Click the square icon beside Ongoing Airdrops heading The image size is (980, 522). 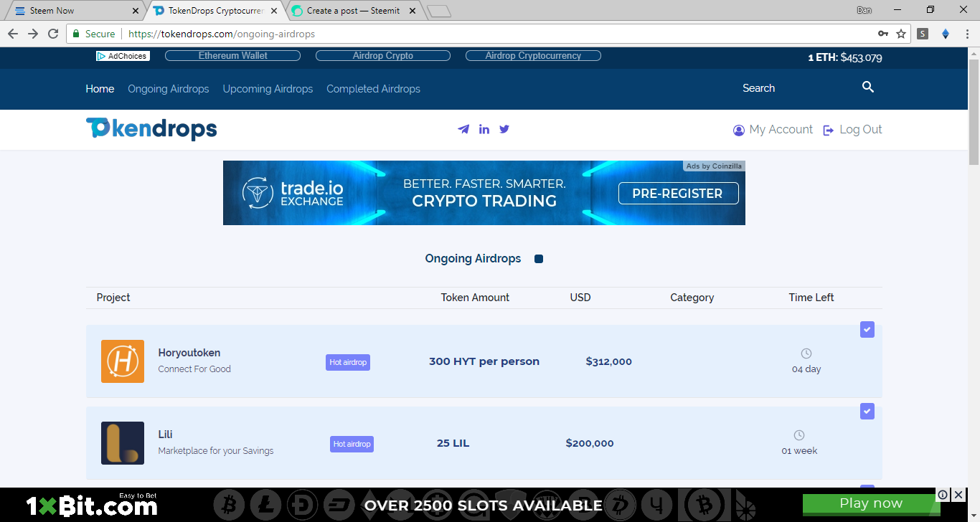tap(539, 259)
